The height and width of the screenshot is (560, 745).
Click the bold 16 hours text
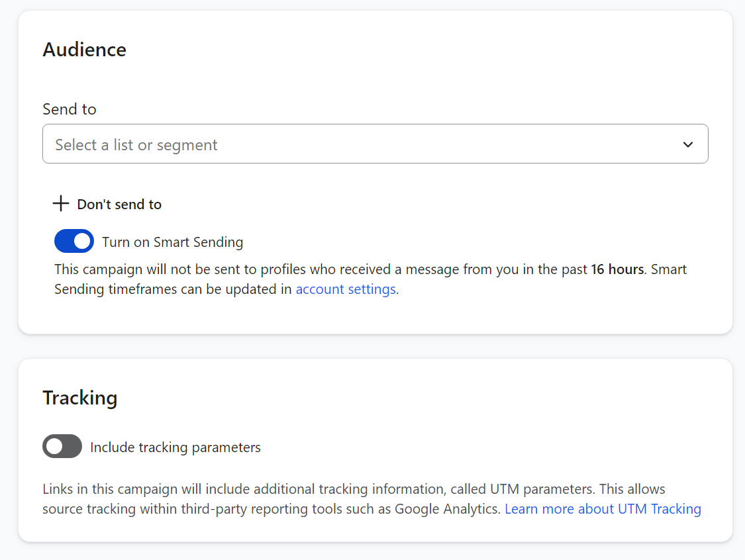617,269
